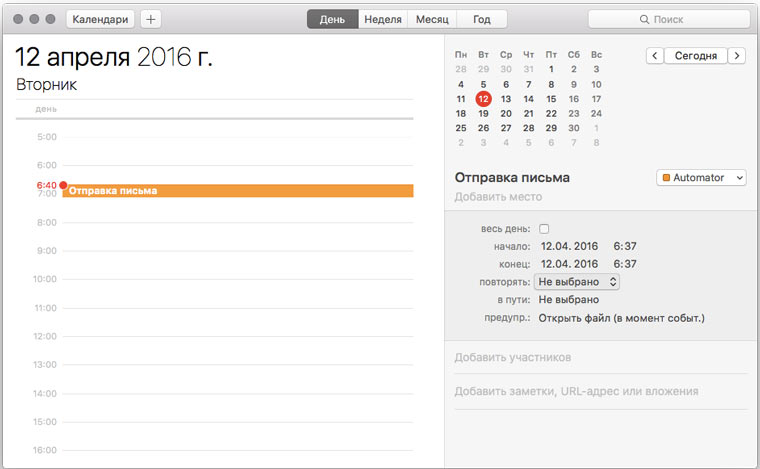Select day 27 in mini calendar

[x=506, y=128]
